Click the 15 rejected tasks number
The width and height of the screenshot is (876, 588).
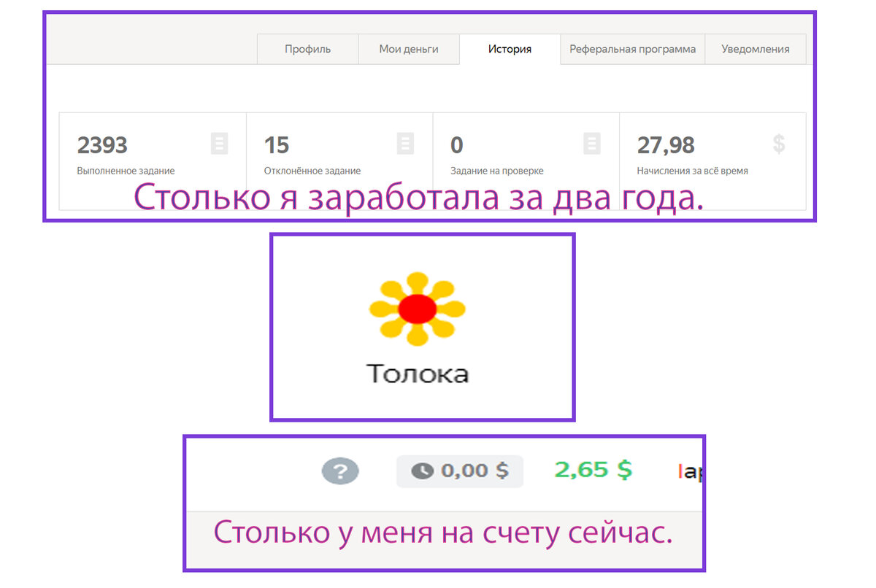277,145
